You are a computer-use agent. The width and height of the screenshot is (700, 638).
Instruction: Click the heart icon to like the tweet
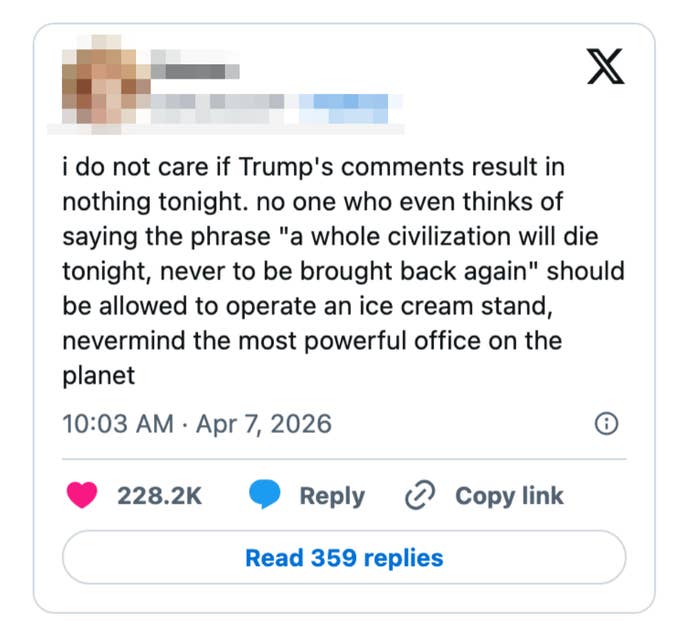(x=82, y=496)
